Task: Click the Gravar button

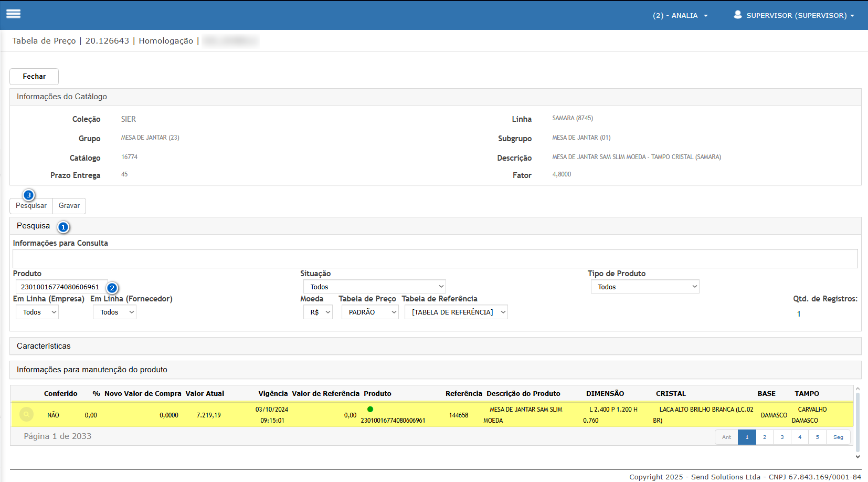Action: click(x=69, y=206)
